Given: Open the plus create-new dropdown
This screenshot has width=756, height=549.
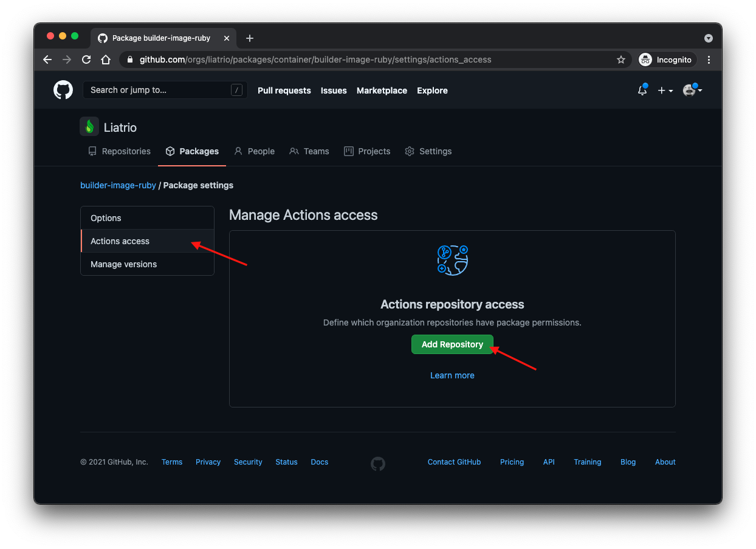Looking at the screenshot, I should pos(665,90).
